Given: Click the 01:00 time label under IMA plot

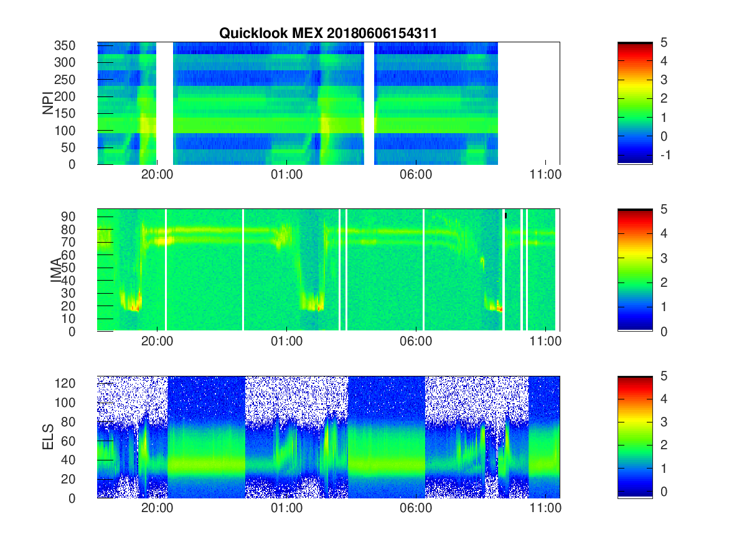Looking at the screenshot, I should (286, 342).
